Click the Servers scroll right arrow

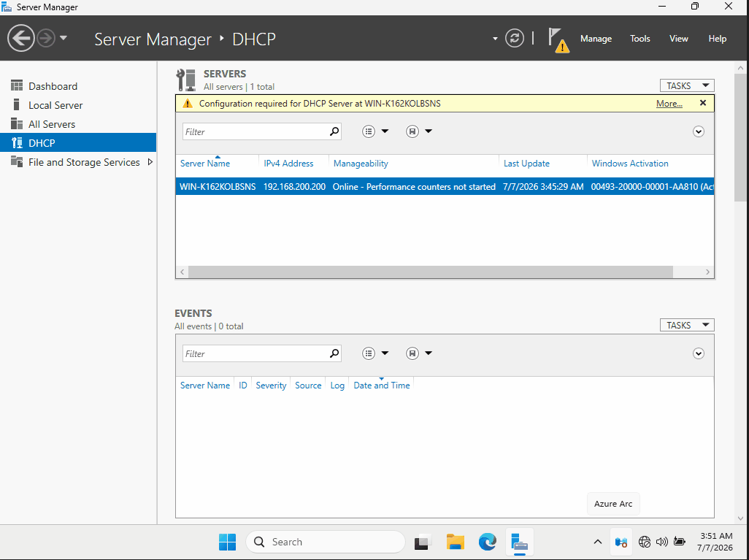(707, 272)
